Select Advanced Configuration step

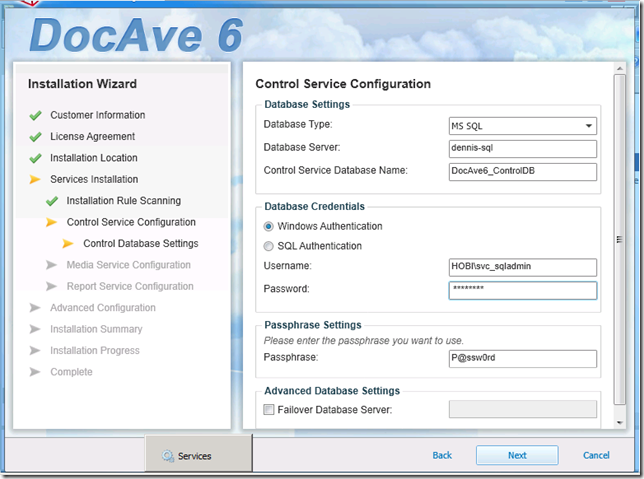(x=103, y=307)
